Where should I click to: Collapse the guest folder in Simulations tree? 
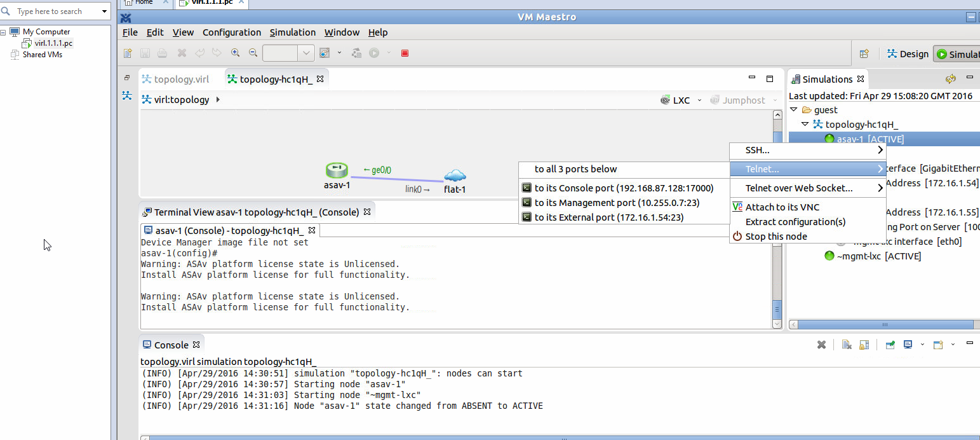click(x=793, y=109)
